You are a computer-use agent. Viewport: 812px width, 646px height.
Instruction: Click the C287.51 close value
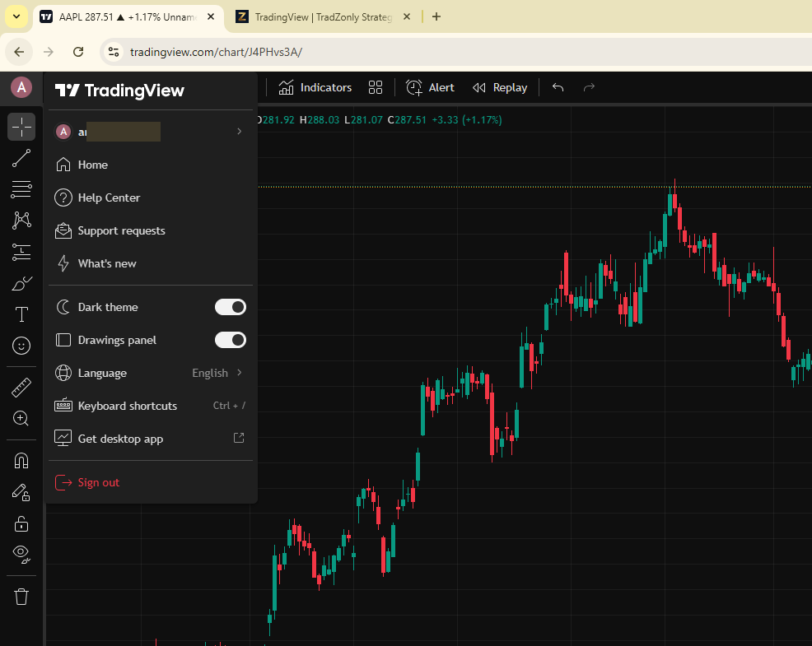coord(407,120)
